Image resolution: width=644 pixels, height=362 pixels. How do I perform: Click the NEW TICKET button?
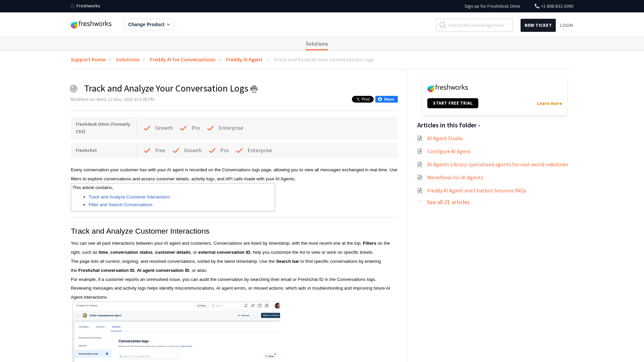[x=538, y=25]
